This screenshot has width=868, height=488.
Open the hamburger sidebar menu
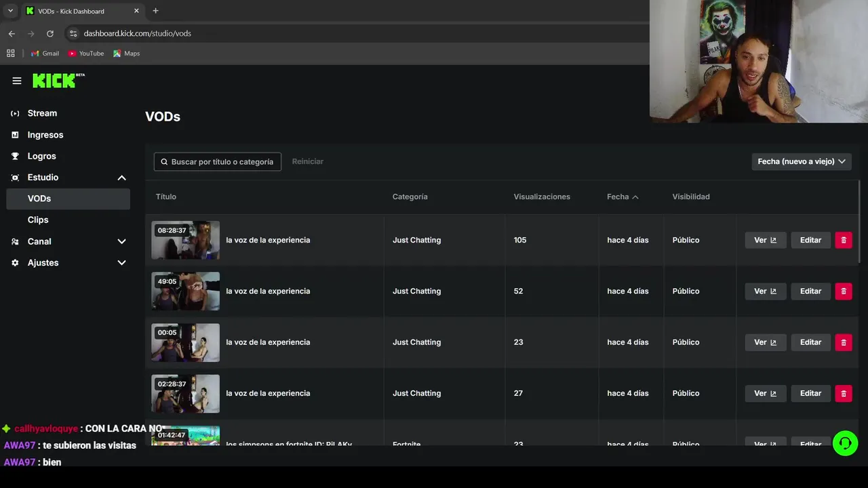pos(17,81)
